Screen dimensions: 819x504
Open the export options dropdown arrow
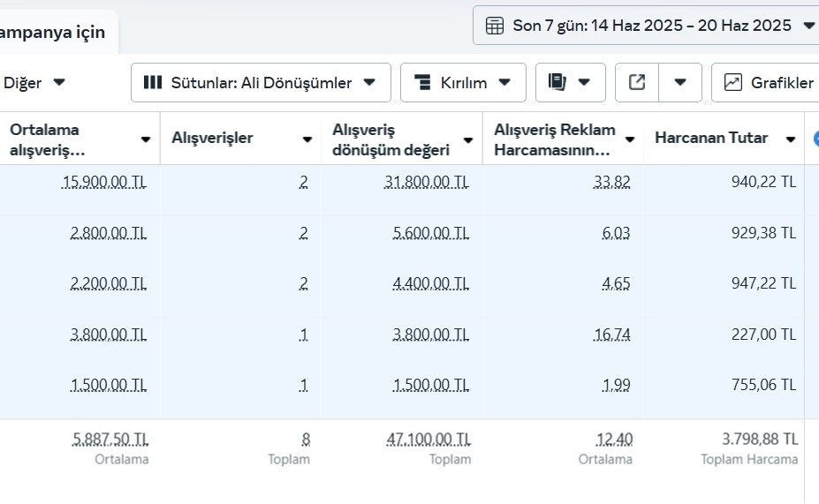click(x=680, y=82)
